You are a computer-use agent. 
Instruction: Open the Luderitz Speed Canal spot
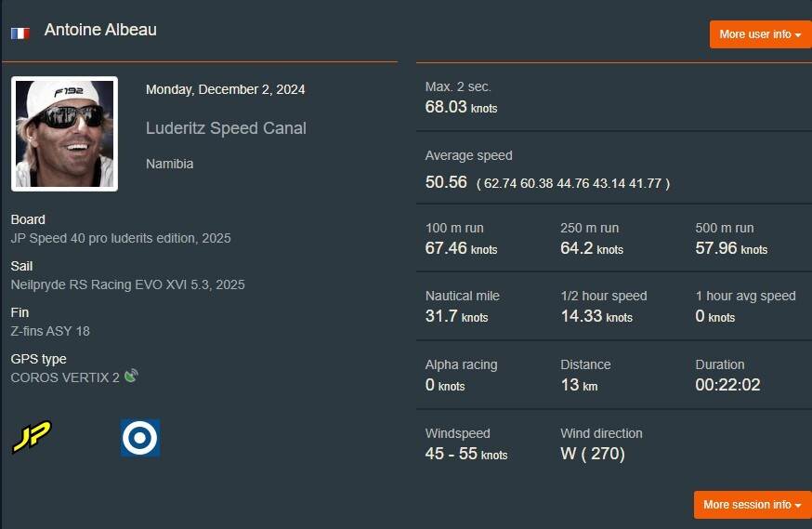click(226, 128)
